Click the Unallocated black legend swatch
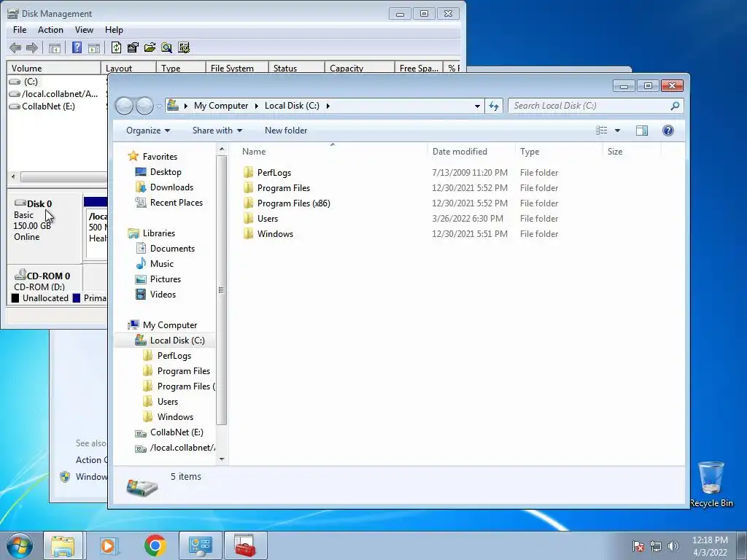 (15, 298)
